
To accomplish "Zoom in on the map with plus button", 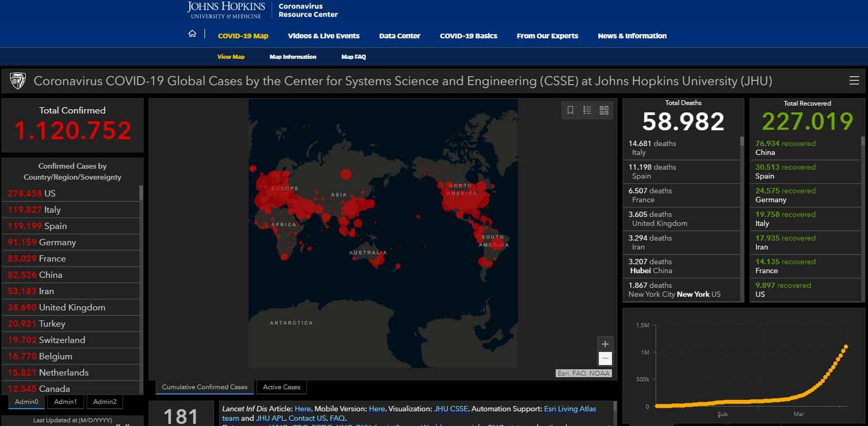I will click(605, 344).
